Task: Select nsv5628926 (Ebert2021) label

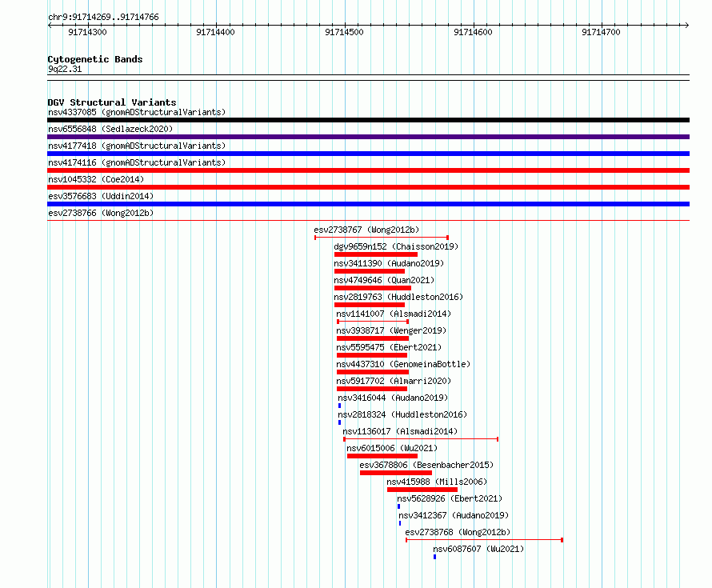Action: (450, 498)
